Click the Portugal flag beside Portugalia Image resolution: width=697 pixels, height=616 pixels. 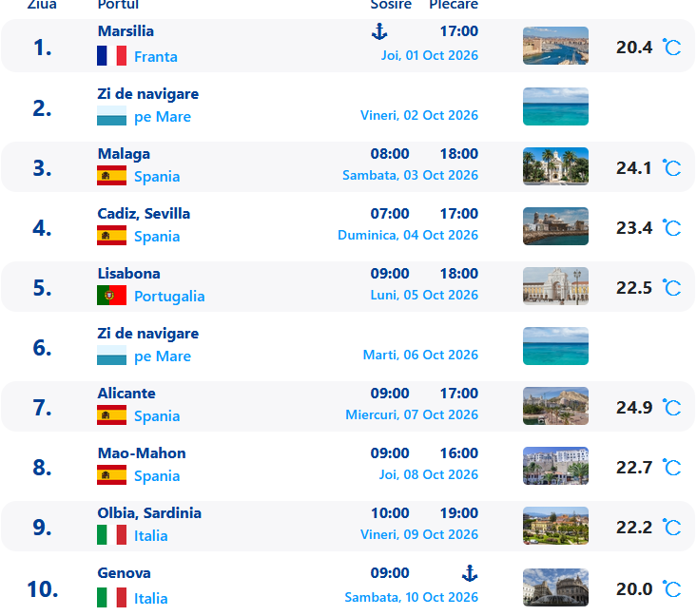click(x=111, y=296)
